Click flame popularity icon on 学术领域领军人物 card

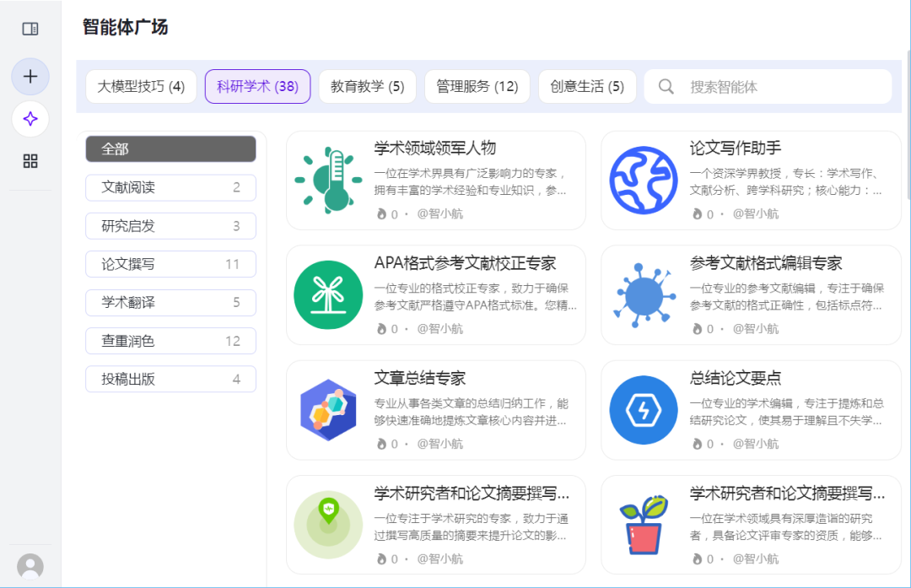[x=381, y=213]
